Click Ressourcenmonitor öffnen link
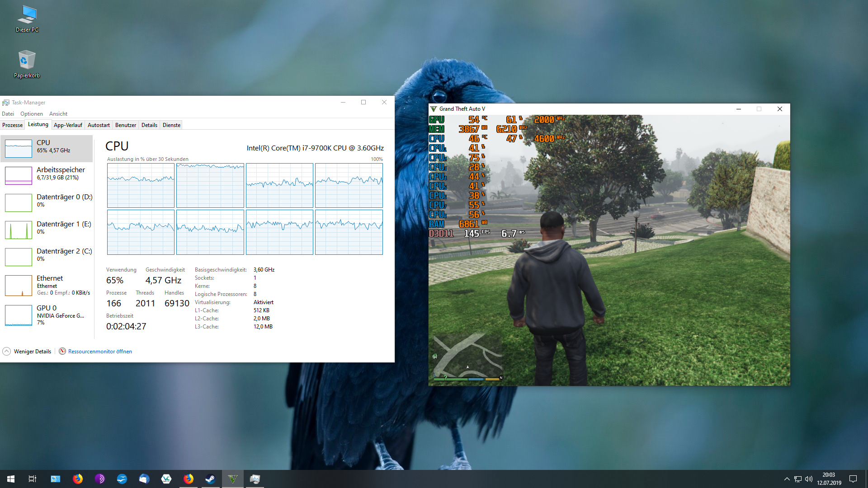 tap(100, 351)
